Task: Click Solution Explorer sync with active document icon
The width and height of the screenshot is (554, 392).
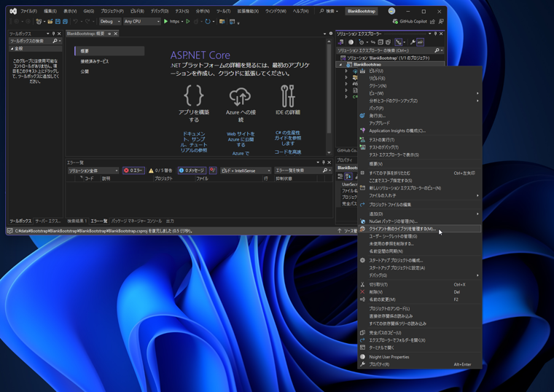Action: 372,42
